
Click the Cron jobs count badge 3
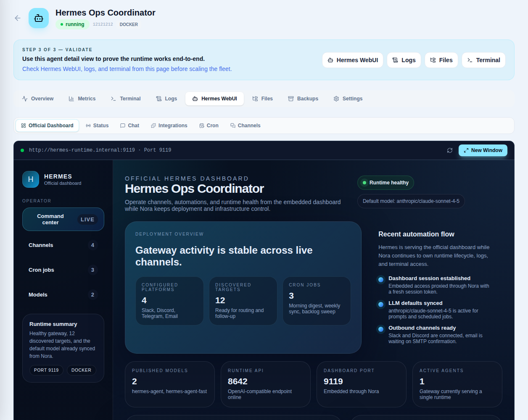point(92,270)
